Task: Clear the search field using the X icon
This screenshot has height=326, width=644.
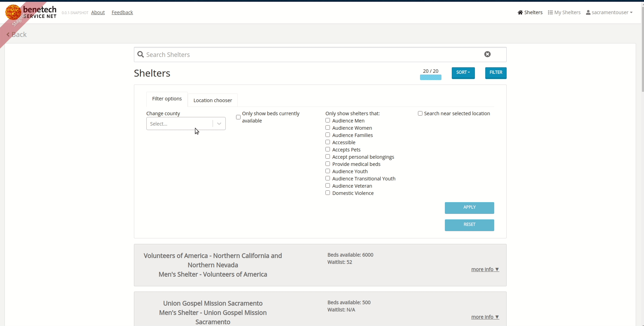Action: point(487,54)
